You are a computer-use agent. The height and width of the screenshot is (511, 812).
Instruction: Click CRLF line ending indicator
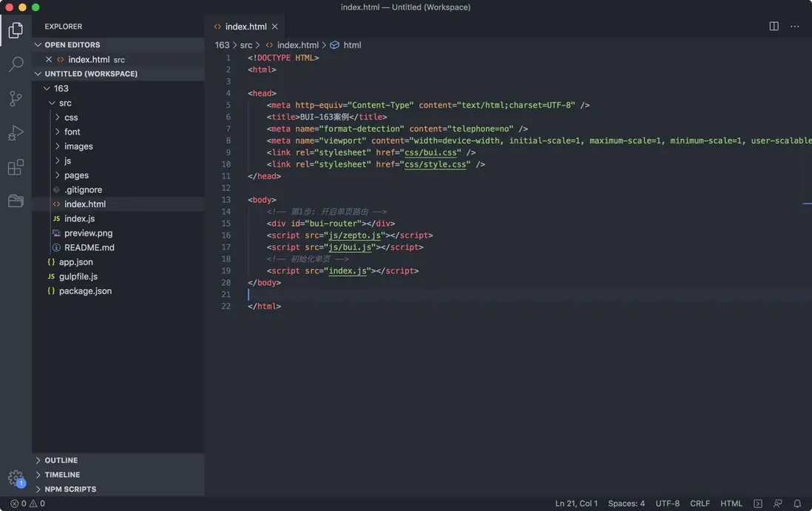[700, 503]
